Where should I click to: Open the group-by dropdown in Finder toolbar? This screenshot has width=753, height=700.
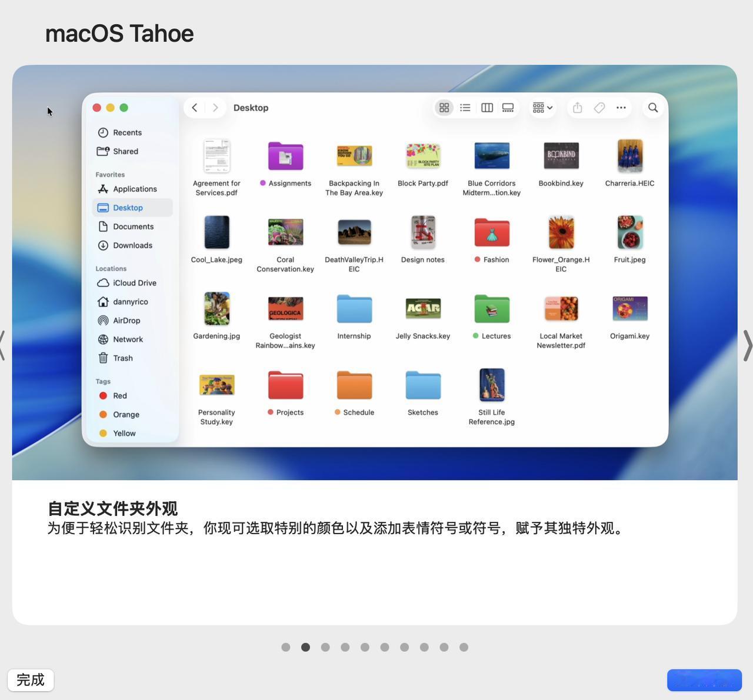coord(542,108)
